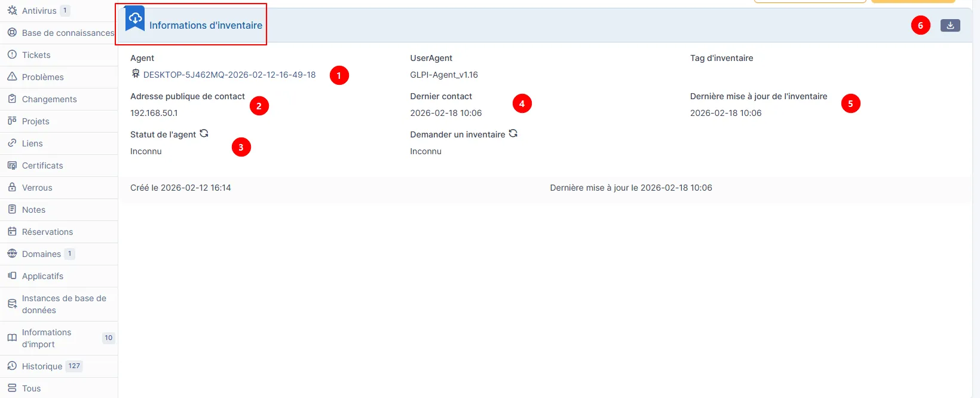Viewport: 980px width, 398px height.
Task: Click the Liens chain icon
Action: click(12, 143)
